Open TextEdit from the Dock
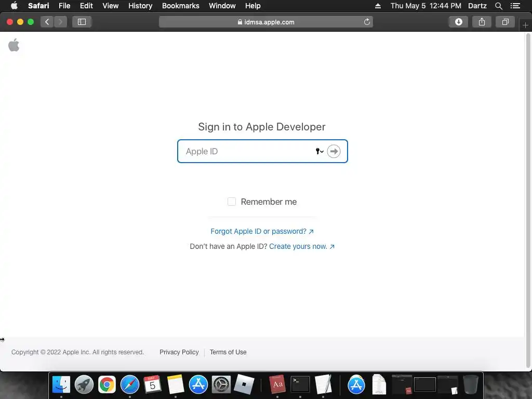This screenshot has height=399, width=532. tap(323, 384)
